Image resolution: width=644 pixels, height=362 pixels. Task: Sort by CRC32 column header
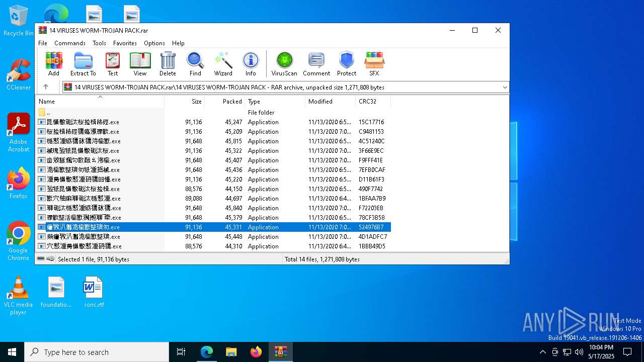coord(373,102)
